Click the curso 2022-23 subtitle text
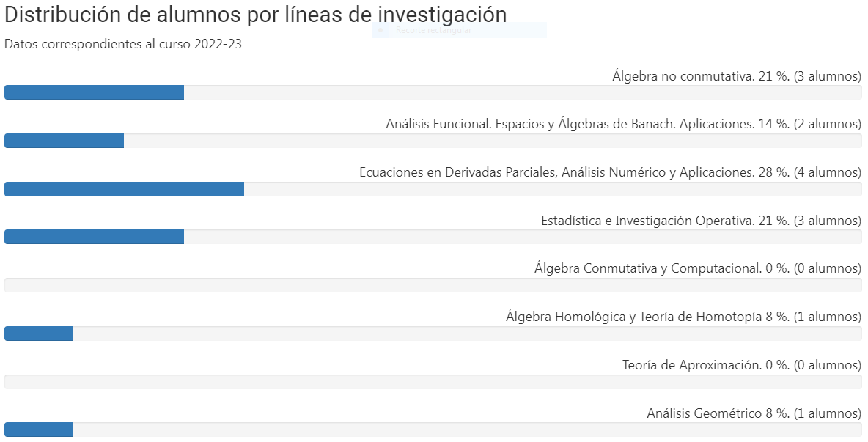 click(x=123, y=44)
